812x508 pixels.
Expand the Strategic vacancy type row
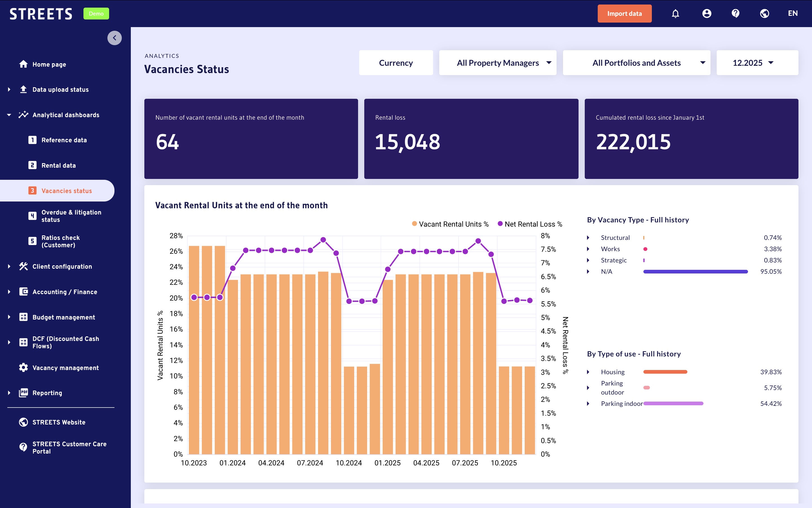(588, 260)
